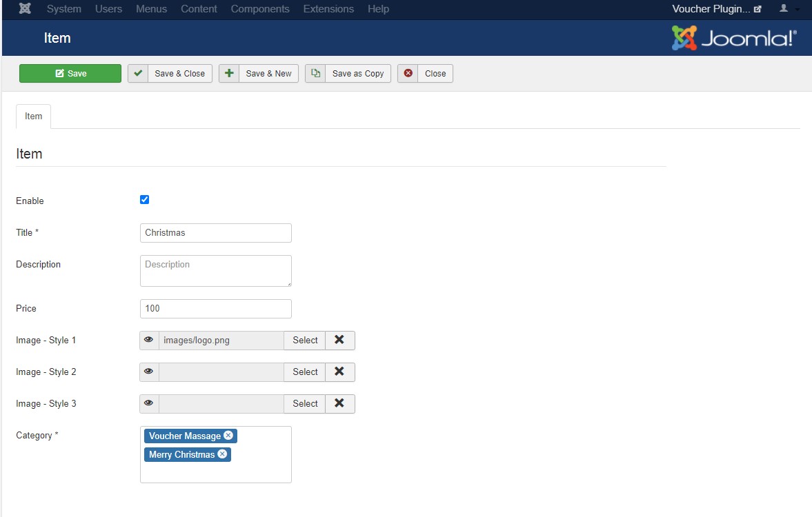Clear Image - Style 2 with X button
Screen dimensions: 812x517
pos(339,372)
